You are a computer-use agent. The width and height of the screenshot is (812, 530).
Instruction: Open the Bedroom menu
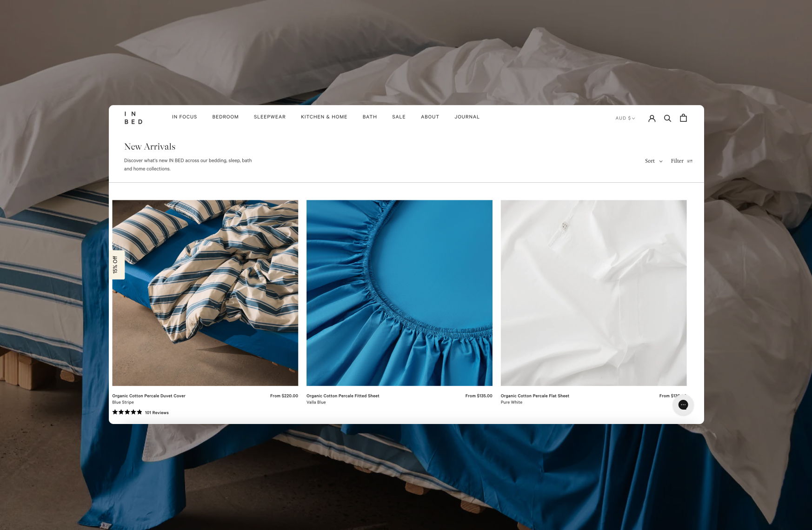[225, 117]
